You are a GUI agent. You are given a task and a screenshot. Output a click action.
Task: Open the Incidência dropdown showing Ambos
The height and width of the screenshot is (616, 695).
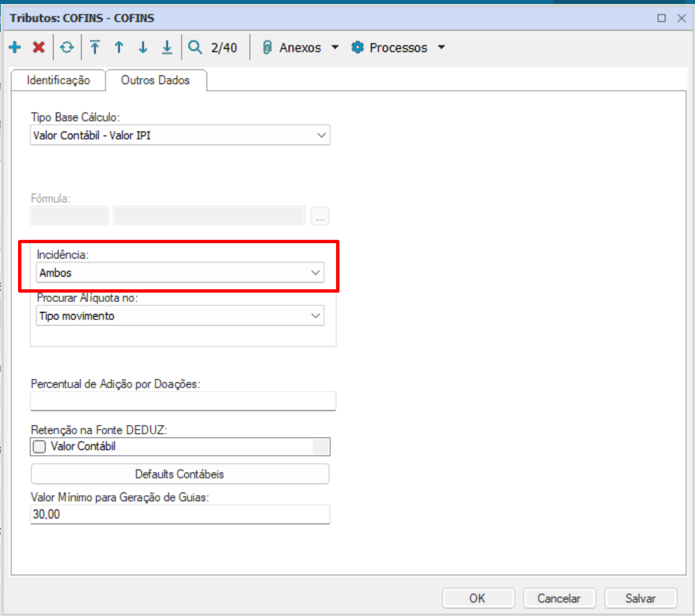coord(180,273)
